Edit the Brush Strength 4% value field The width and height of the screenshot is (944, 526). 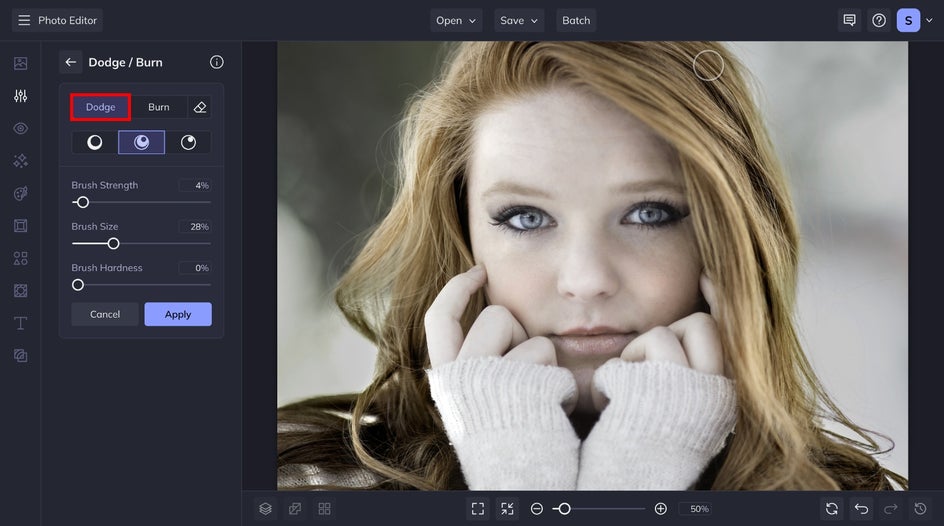pyautogui.click(x=195, y=185)
